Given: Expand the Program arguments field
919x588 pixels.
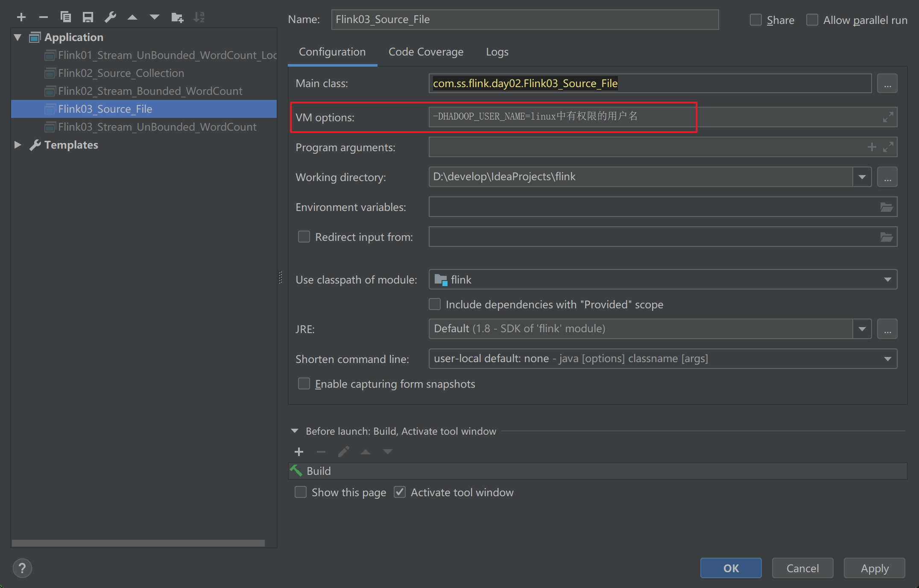Looking at the screenshot, I should (888, 147).
